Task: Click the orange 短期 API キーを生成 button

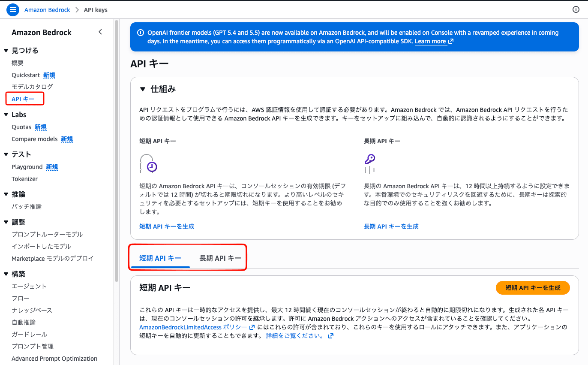Action: pyautogui.click(x=533, y=288)
